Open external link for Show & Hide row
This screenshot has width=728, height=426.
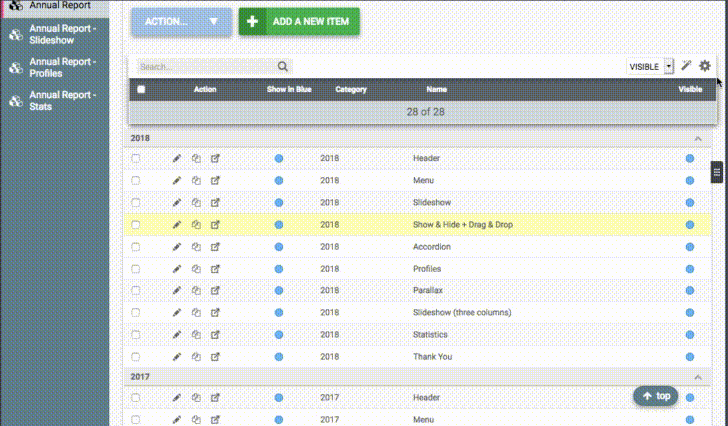point(215,225)
